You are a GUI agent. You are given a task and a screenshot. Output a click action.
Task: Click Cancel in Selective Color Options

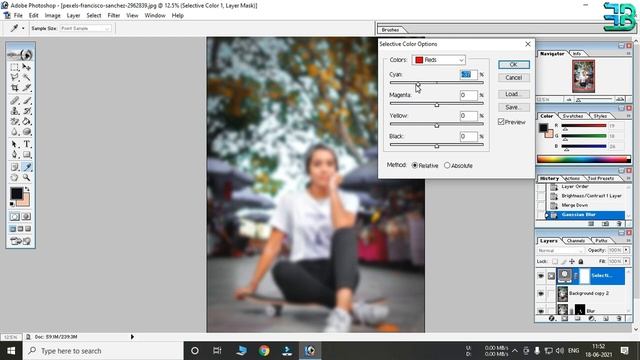click(x=514, y=78)
